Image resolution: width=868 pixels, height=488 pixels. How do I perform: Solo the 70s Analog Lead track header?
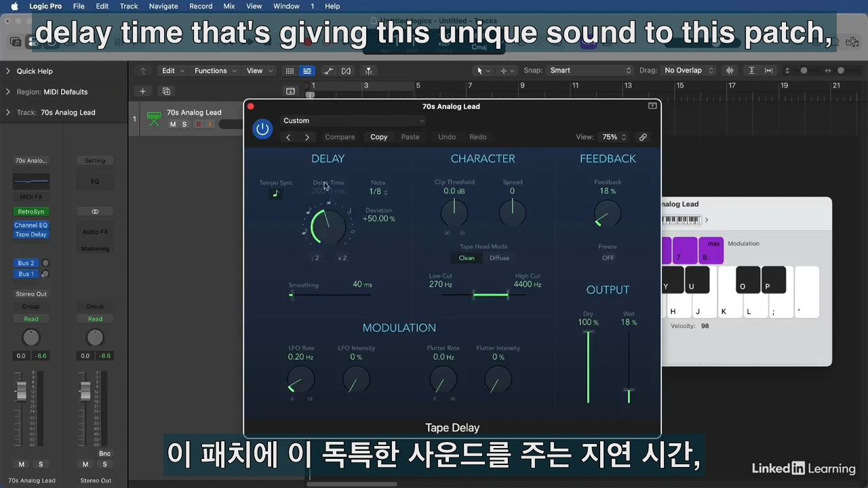[x=184, y=125]
